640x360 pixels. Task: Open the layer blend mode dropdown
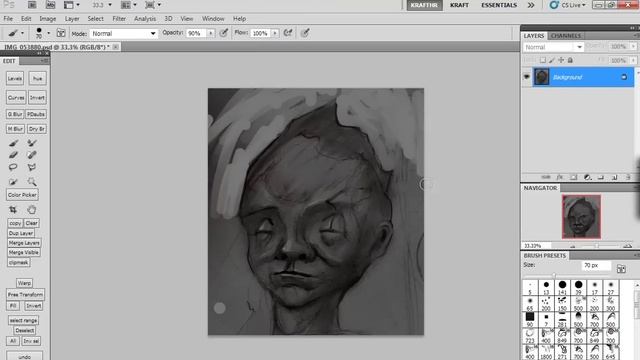[x=553, y=47]
